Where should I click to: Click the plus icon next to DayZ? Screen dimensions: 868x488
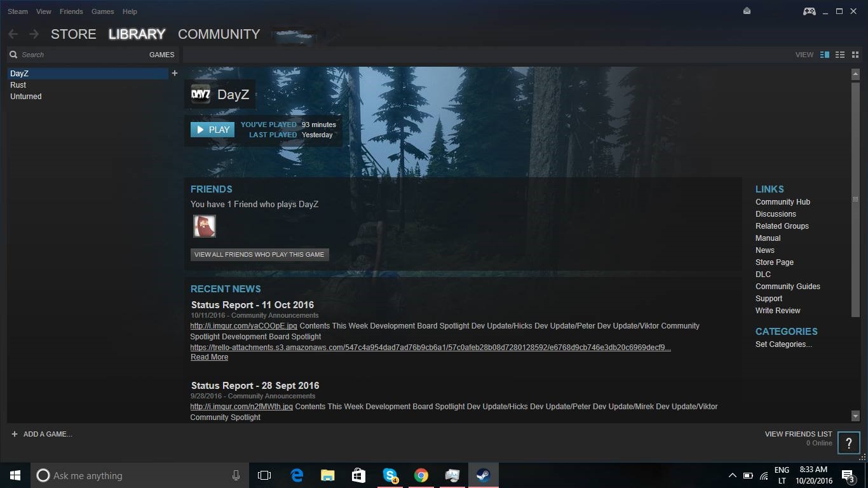(175, 73)
